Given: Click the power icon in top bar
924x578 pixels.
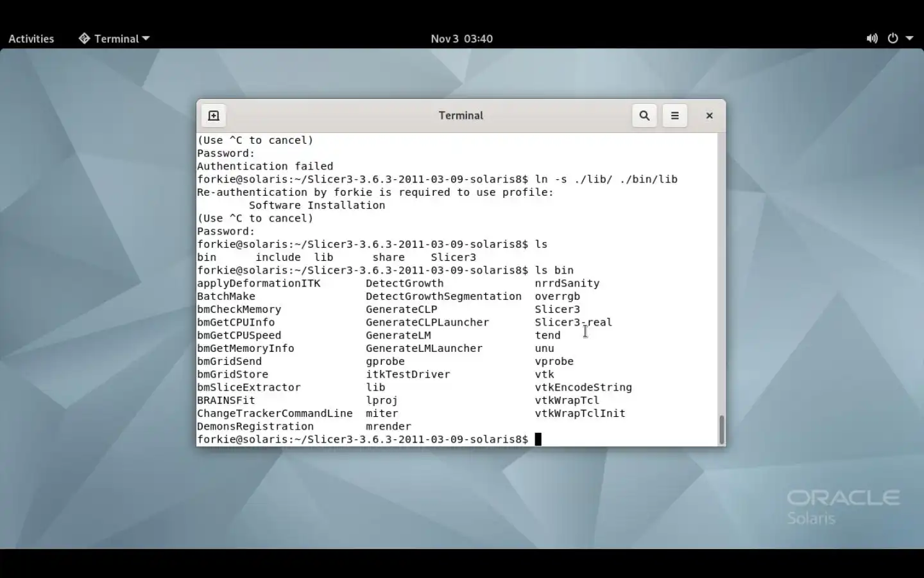Looking at the screenshot, I should point(893,39).
